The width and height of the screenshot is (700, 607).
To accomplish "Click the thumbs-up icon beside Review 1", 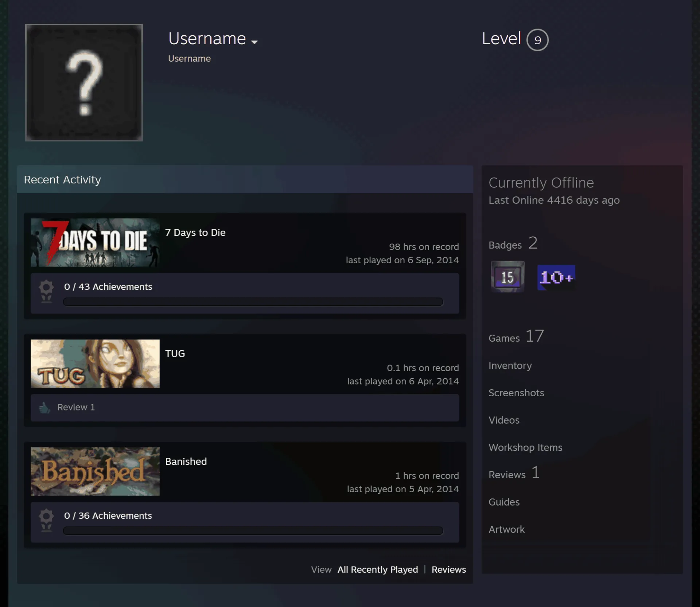I will pyautogui.click(x=44, y=408).
